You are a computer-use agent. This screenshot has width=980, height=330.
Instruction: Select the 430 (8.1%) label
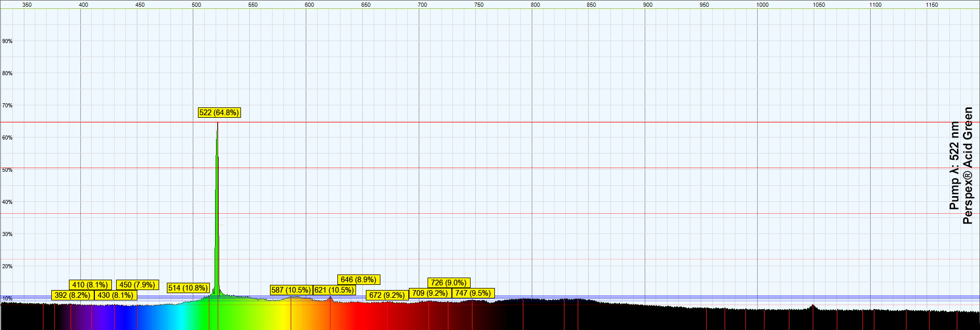(116, 295)
